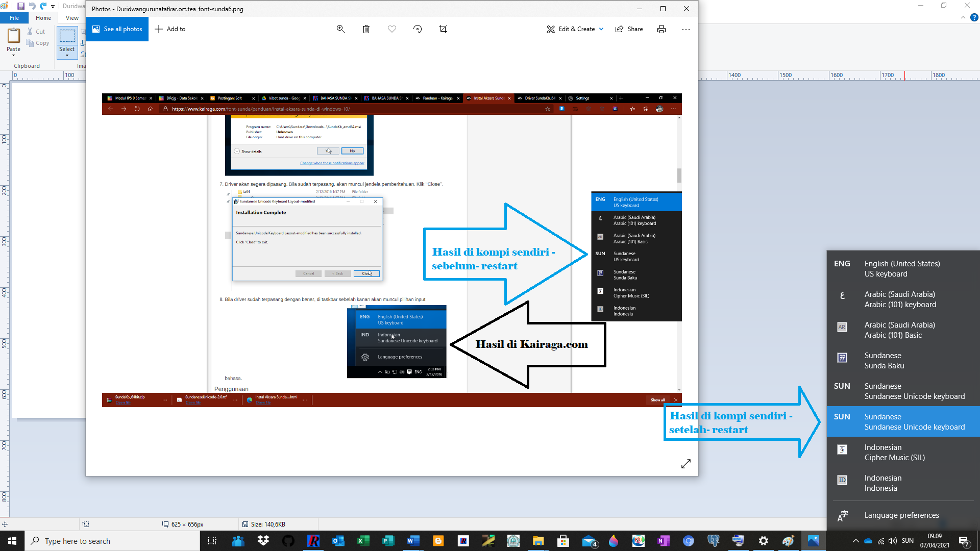
Task: Toggle the favorite heart on this photo
Action: pos(391,29)
